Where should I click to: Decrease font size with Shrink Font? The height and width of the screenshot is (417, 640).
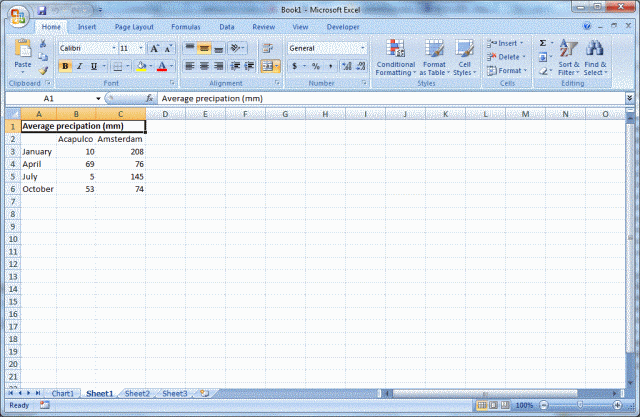(x=168, y=49)
